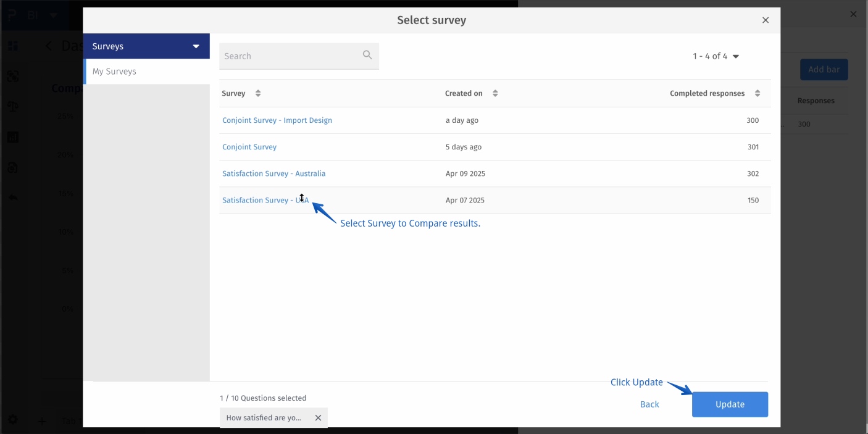868x434 pixels.
Task: Click the Update button
Action: click(730, 404)
